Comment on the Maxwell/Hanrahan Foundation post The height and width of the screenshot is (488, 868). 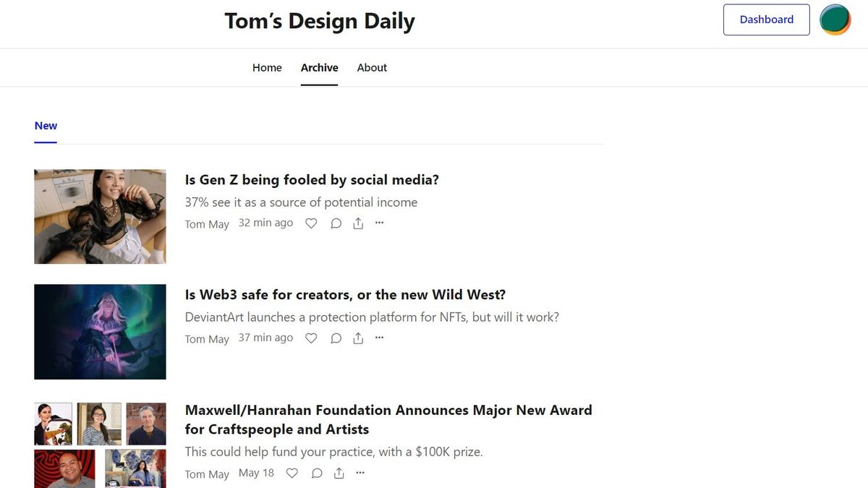pyautogui.click(x=317, y=474)
